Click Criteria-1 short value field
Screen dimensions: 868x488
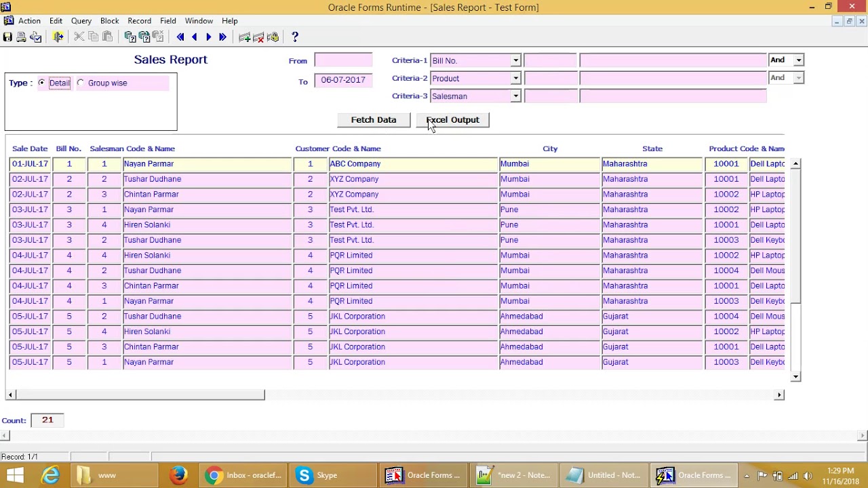tap(550, 60)
